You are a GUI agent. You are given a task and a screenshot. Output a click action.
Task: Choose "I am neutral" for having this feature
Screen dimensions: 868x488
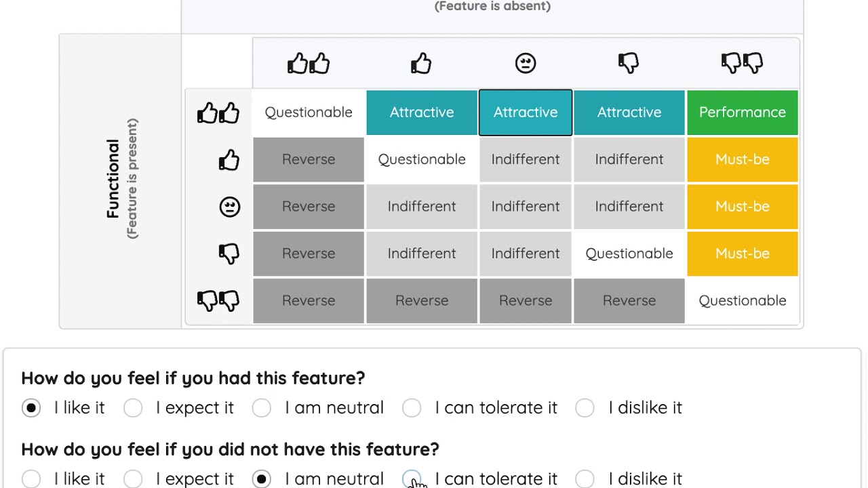[262, 408]
